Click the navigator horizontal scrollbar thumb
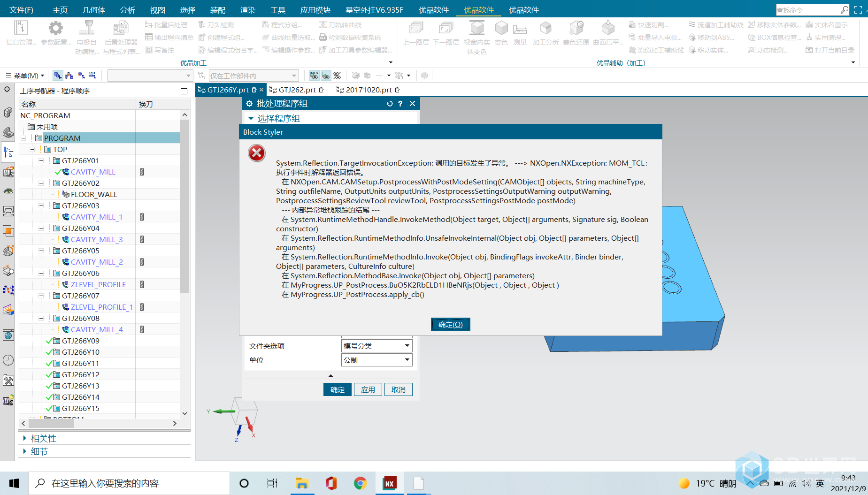The height and width of the screenshot is (495, 868). [x=51, y=423]
